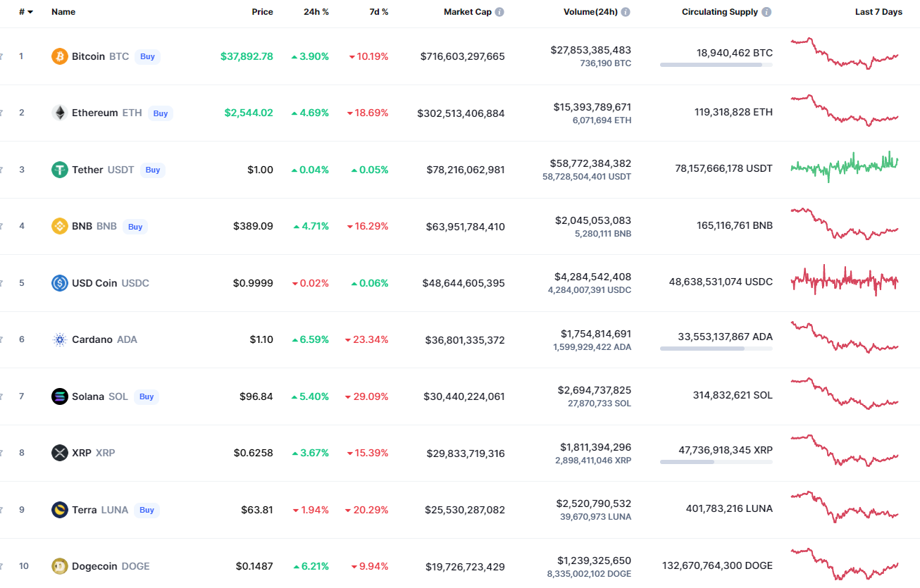Click the Circulating Supply info icon
This screenshot has width=920, height=588.
click(766, 12)
